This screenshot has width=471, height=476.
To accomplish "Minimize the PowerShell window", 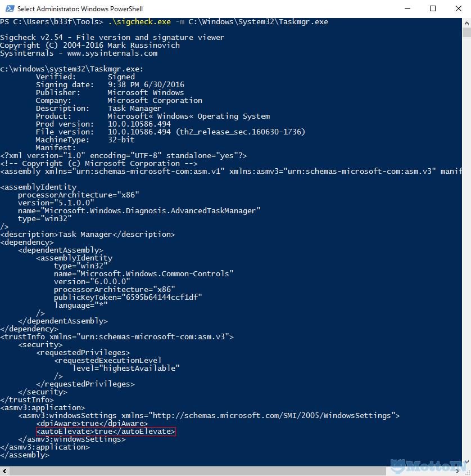I will point(407,8).
